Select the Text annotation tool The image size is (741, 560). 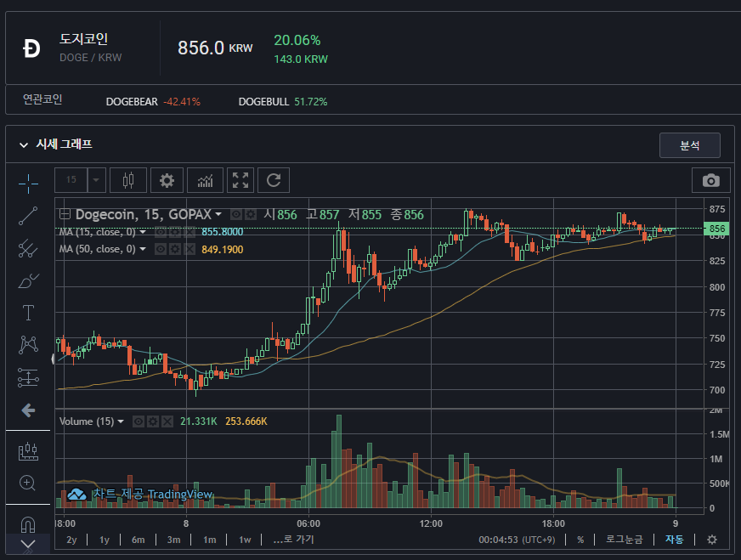(x=28, y=313)
